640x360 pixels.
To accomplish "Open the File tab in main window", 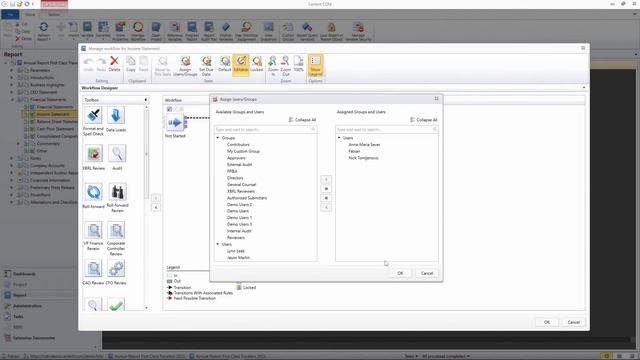I will pos(10,15).
